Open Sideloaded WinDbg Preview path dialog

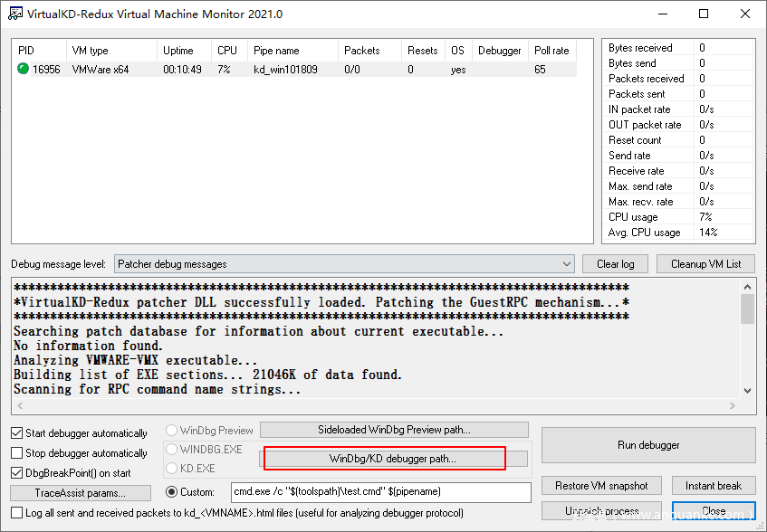click(x=394, y=430)
